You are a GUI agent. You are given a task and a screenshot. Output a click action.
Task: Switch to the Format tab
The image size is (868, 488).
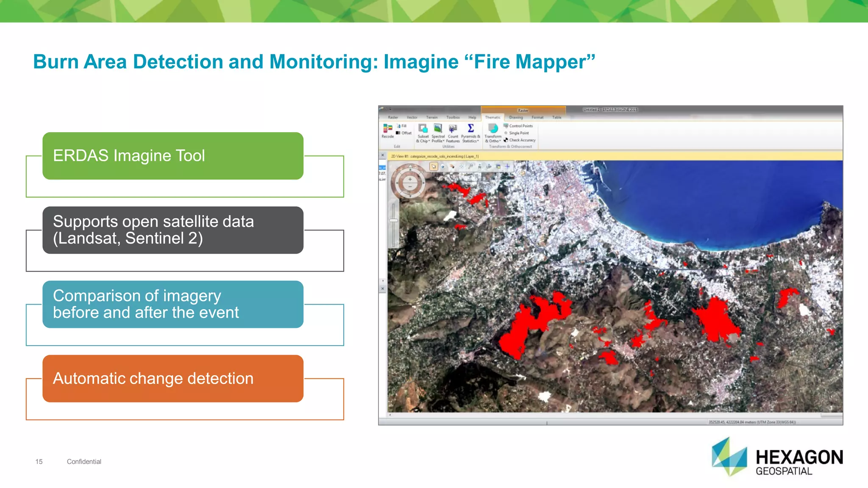[x=537, y=117]
